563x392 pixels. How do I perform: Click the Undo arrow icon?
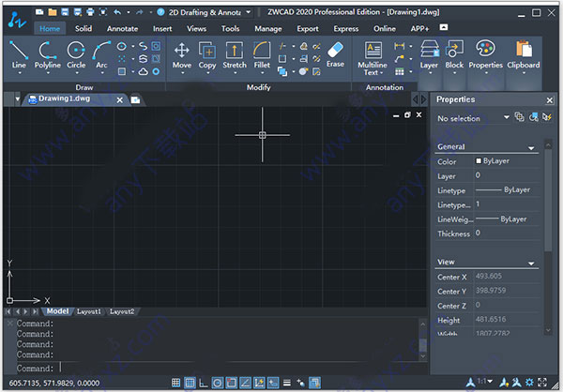pos(117,12)
